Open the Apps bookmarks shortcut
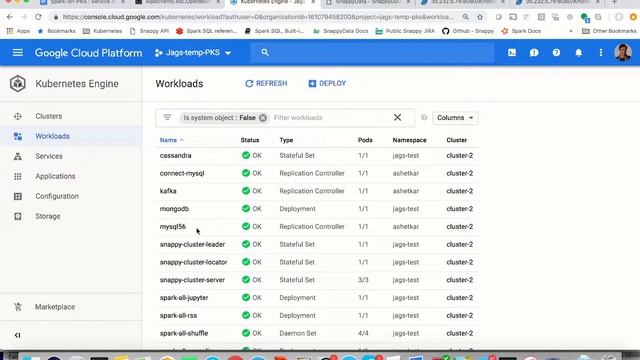The width and height of the screenshot is (640, 360). click(19, 31)
